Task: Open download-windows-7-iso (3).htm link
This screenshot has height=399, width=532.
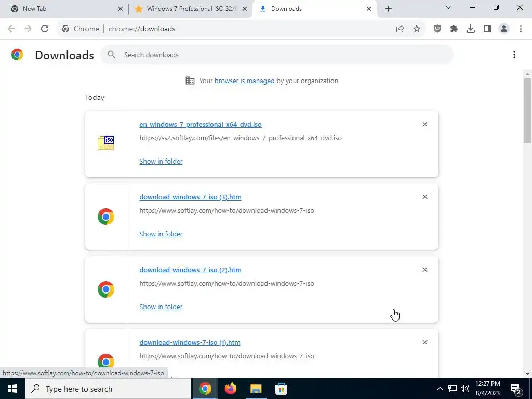Action: (x=190, y=197)
